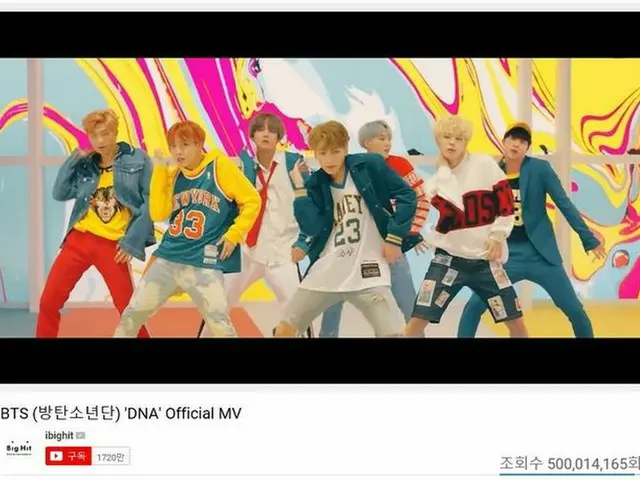Click the red pants on the leftmost dancer
This screenshot has width=640, height=480.
click(84, 282)
